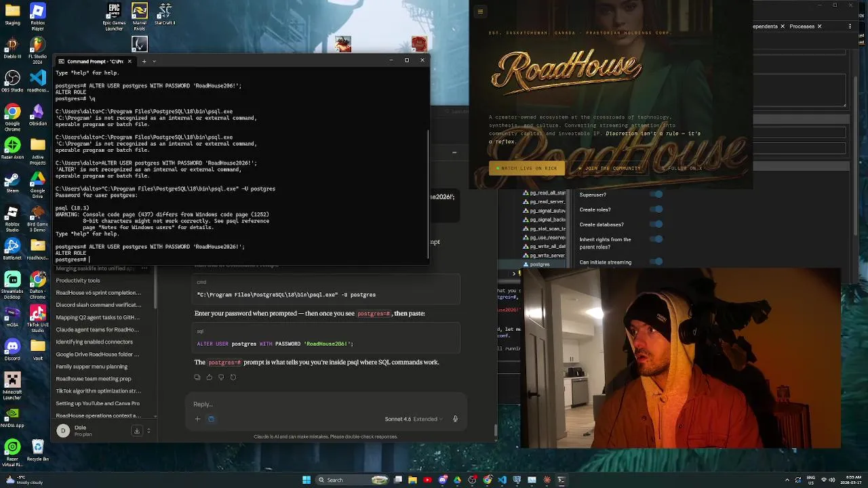Select the Steam desktop icon

pos(12,182)
